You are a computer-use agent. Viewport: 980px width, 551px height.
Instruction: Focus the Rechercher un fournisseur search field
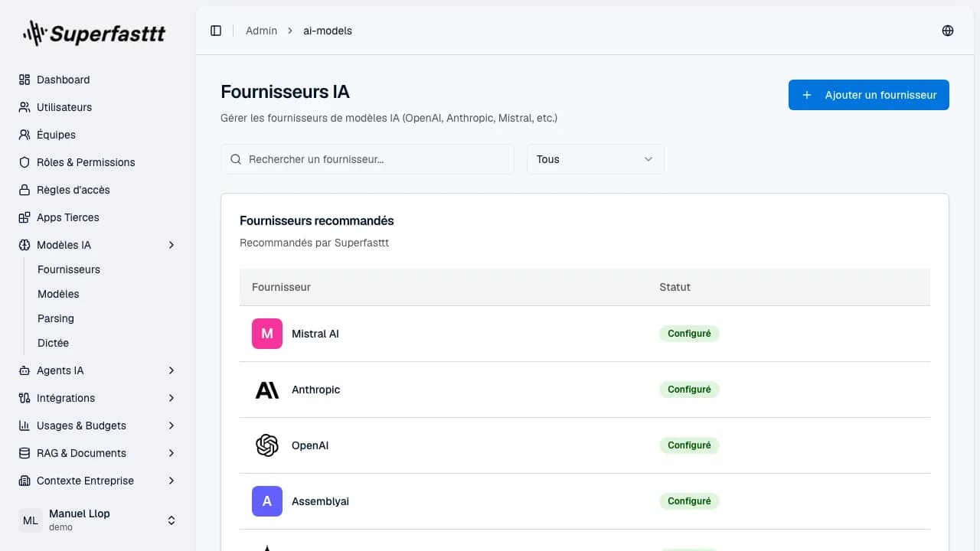pos(367,159)
